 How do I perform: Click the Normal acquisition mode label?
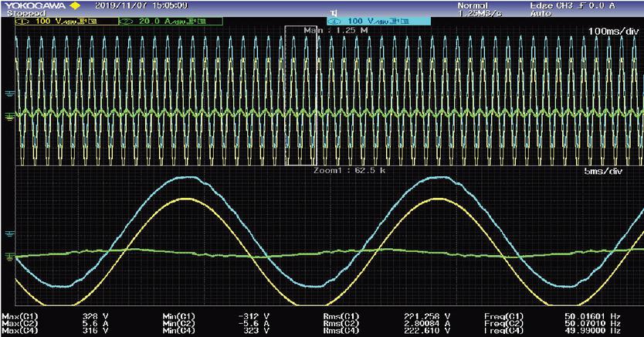(473, 6)
